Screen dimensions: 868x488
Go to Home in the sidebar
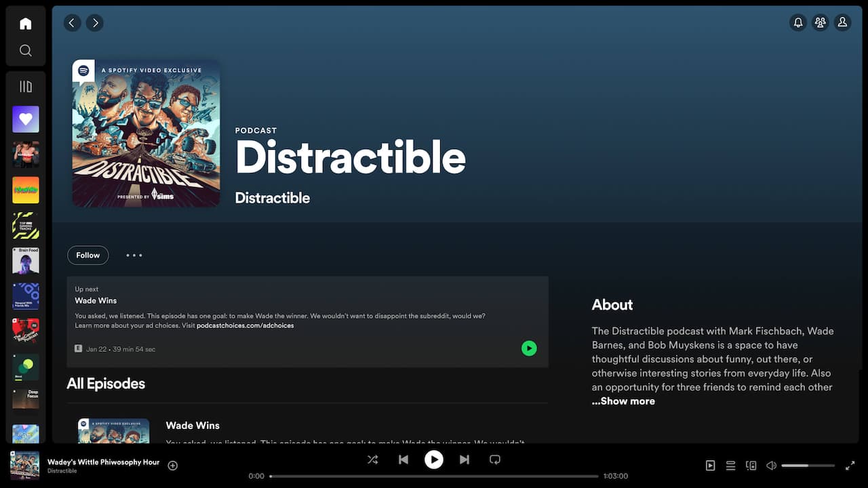(x=26, y=24)
